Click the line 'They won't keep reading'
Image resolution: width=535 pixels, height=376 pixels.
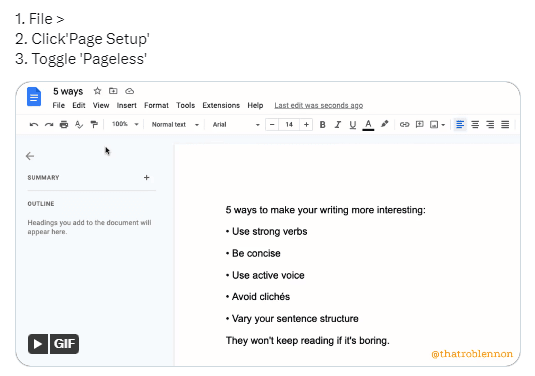coord(307,341)
